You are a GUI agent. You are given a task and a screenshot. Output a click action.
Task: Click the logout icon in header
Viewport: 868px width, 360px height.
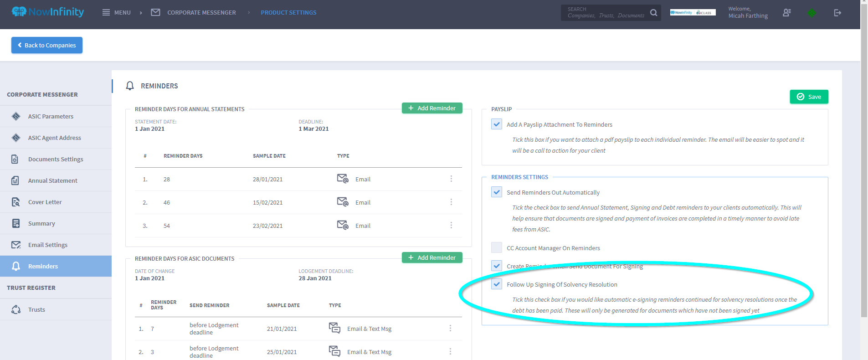[x=837, y=13]
